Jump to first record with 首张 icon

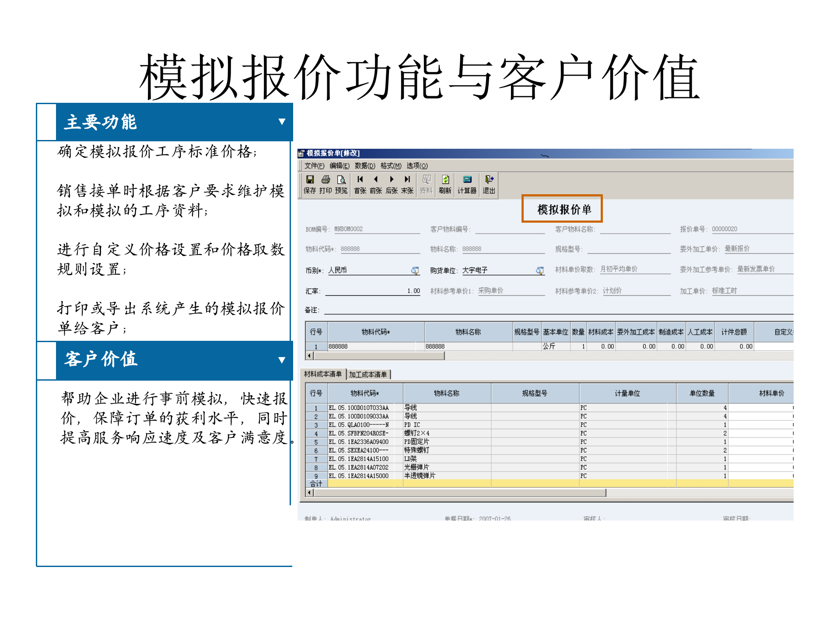[x=360, y=180]
